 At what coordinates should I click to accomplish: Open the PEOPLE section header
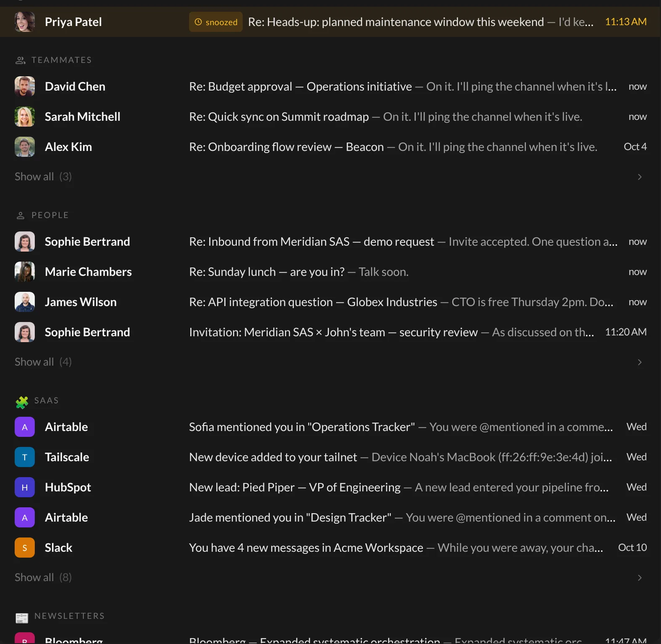pyautogui.click(x=50, y=215)
